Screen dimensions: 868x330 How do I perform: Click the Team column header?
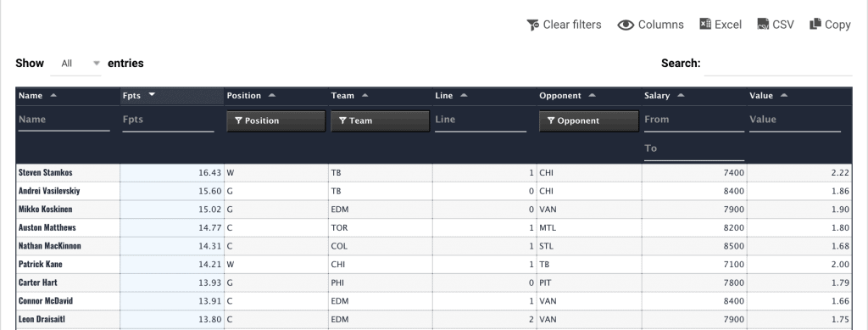pos(381,96)
